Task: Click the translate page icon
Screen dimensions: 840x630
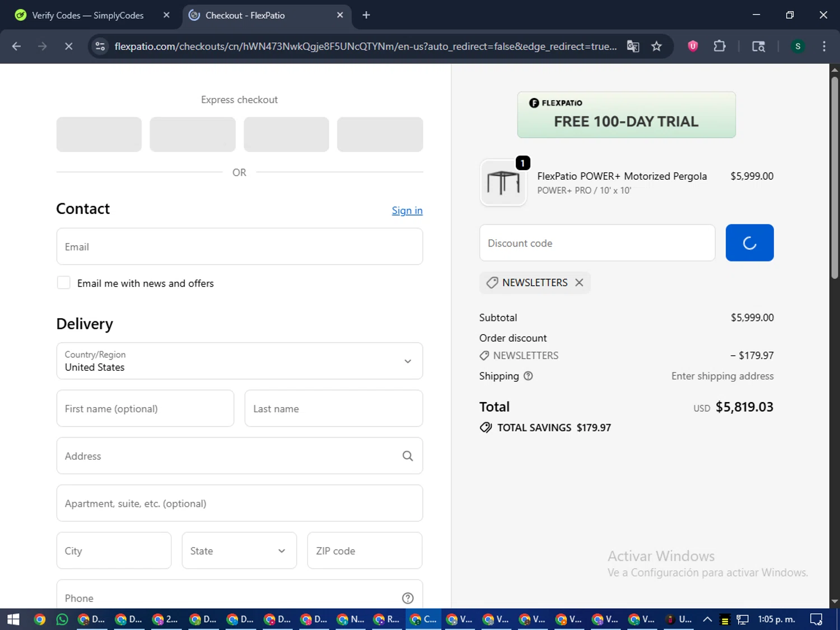Action: point(633,46)
